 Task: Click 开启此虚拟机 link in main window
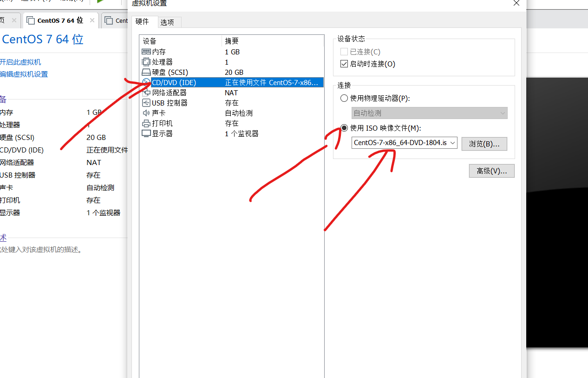click(x=20, y=62)
